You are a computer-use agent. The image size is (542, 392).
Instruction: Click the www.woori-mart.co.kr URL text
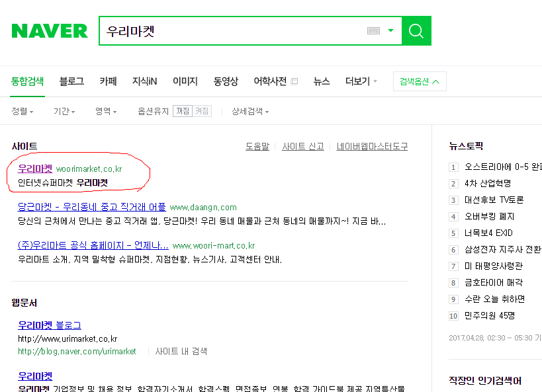(x=214, y=246)
